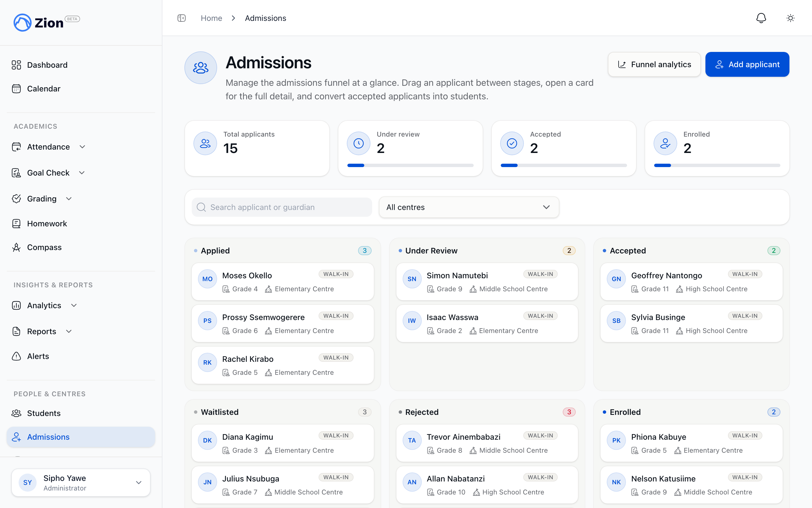The width and height of the screenshot is (812, 508).
Task: Expand the Attendance chevron
Action: 82,147
